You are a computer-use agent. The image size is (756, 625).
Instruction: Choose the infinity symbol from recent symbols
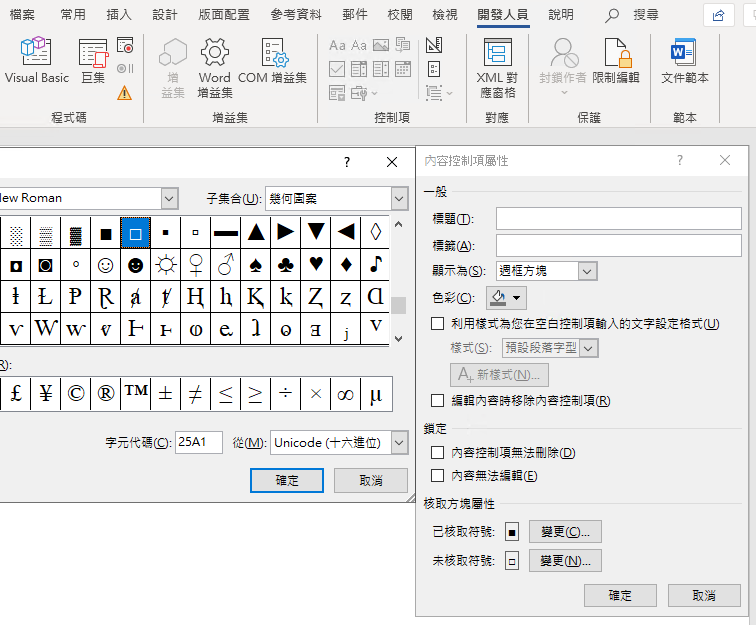point(346,394)
